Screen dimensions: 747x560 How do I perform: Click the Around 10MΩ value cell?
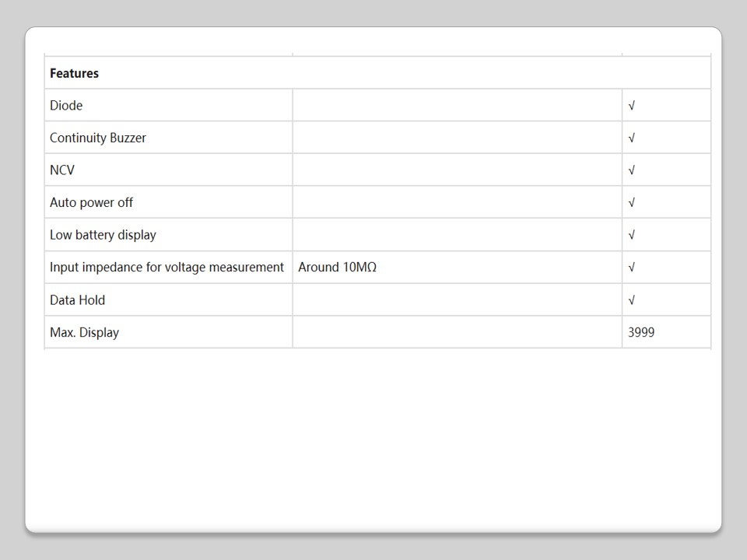(x=338, y=267)
